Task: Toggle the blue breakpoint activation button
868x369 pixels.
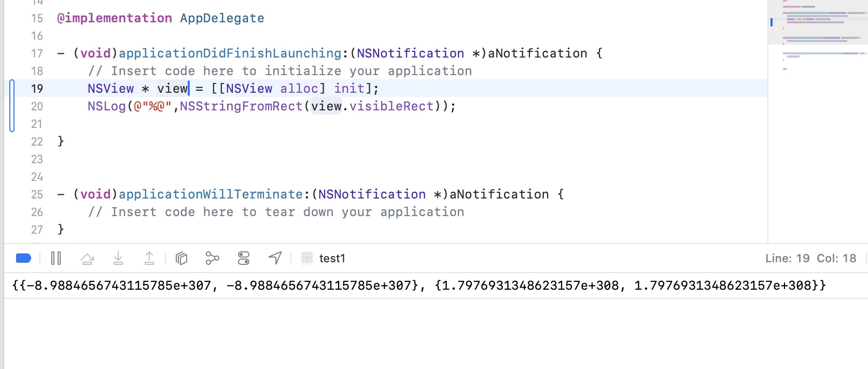Action: click(x=24, y=258)
